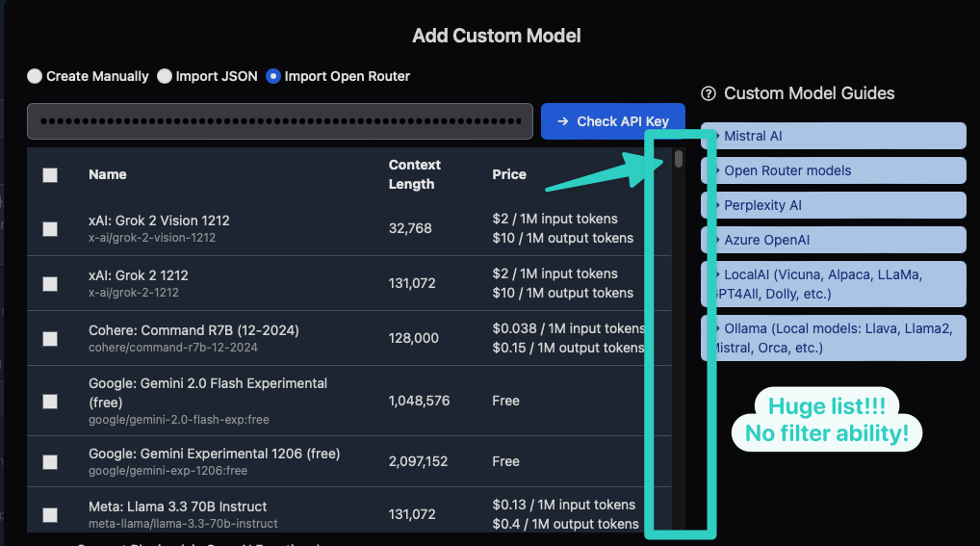Check the Gemini Experimental 1206 row
This screenshot has width=980, height=546.
click(50, 462)
